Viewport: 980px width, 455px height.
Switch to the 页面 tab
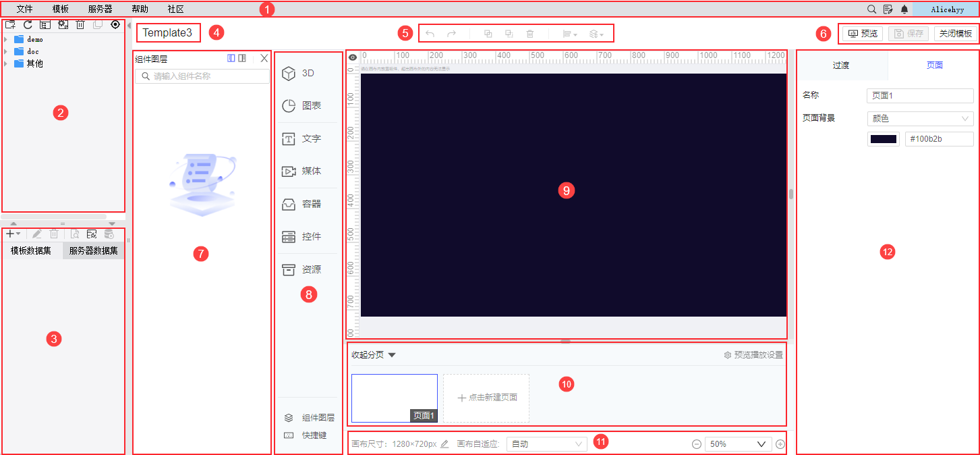pos(935,65)
